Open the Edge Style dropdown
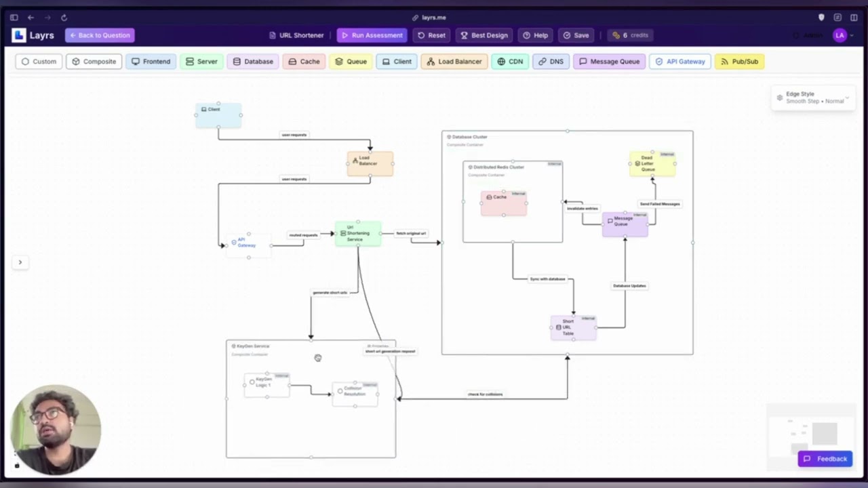 [812, 98]
